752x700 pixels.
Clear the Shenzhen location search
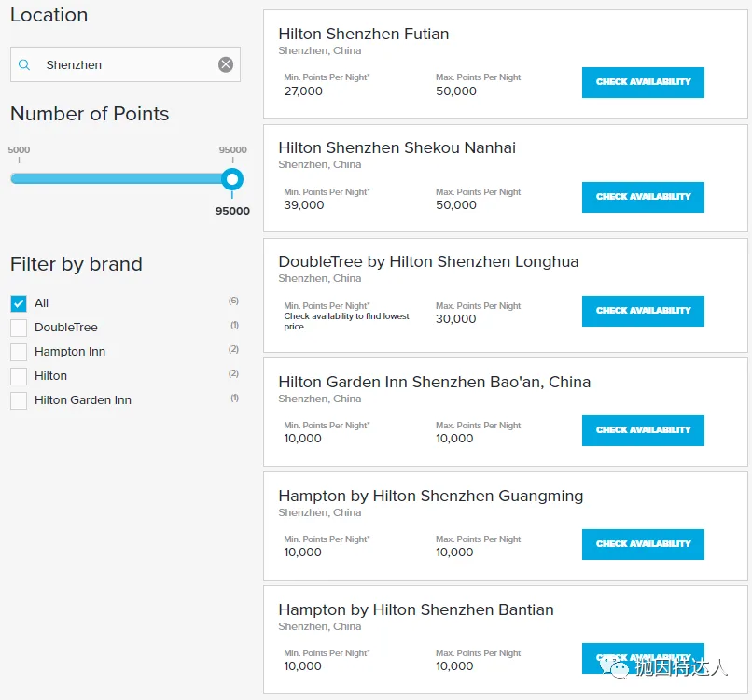[226, 64]
